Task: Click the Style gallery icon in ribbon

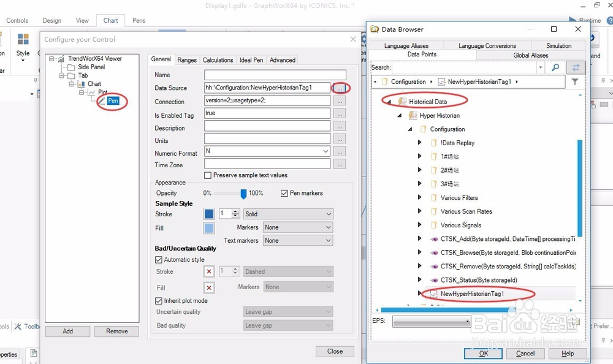Action: [x=23, y=39]
